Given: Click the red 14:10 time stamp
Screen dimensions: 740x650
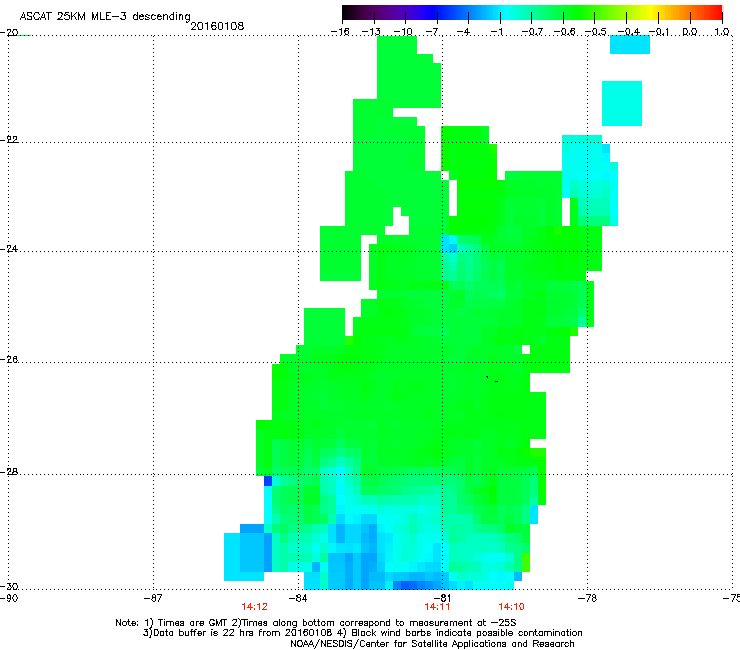Looking at the screenshot, I should [x=512, y=607].
